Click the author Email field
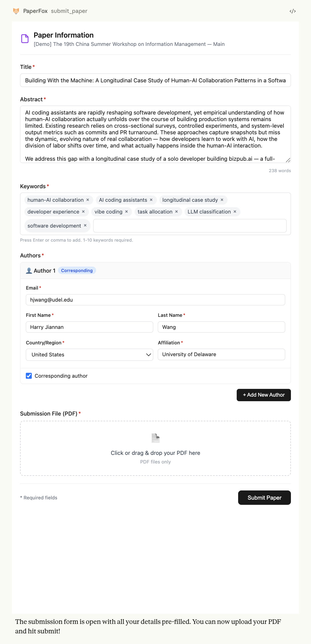The height and width of the screenshot is (644, 311). (x=155, y=300)
